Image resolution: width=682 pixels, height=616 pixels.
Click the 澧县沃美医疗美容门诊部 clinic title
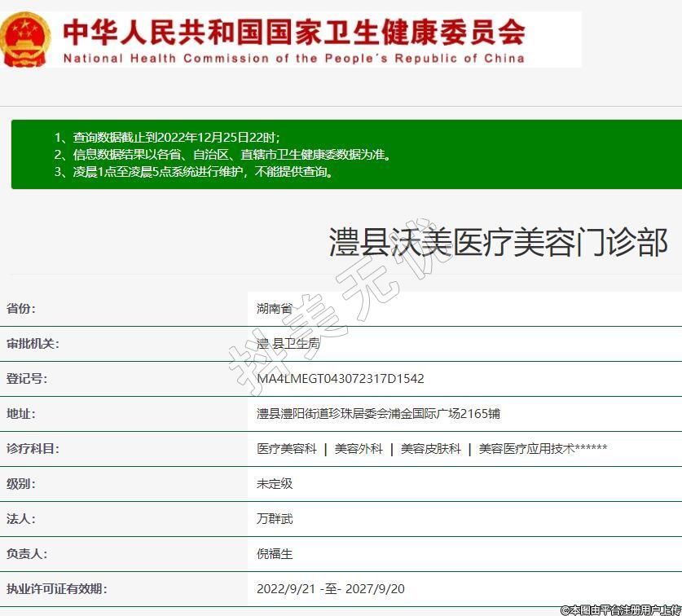(498, 243)
